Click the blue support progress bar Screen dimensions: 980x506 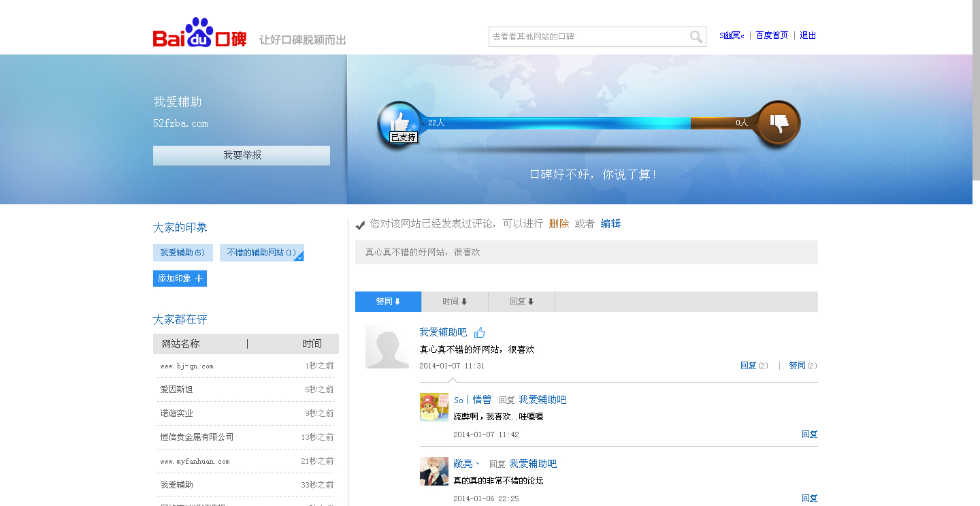coord(558,123)
